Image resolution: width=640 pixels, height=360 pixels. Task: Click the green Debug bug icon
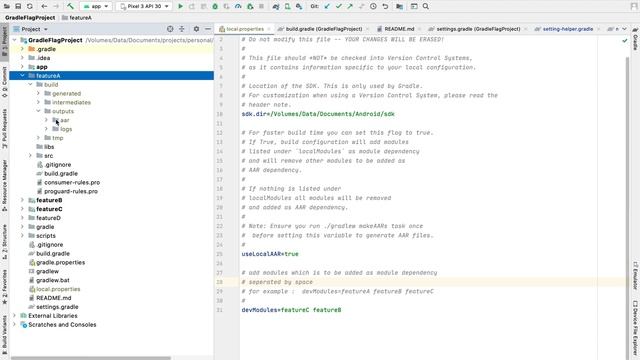[x=215, y=7]
